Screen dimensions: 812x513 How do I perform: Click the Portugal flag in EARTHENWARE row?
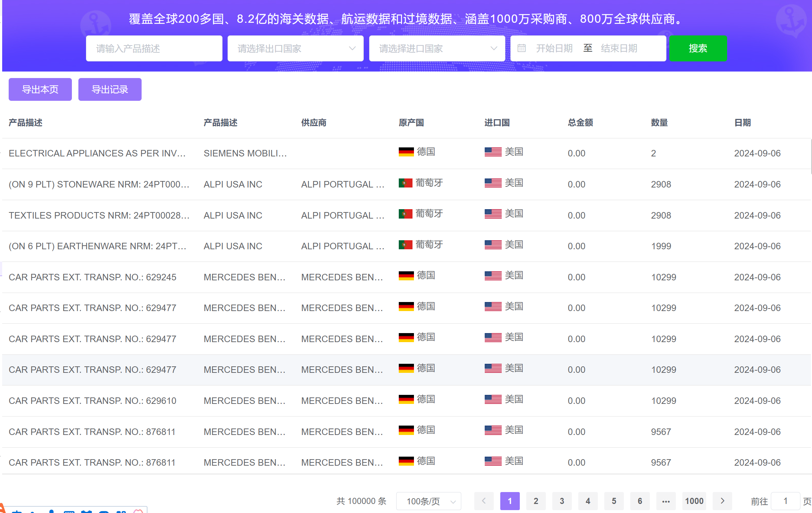[x=406, y=245]
